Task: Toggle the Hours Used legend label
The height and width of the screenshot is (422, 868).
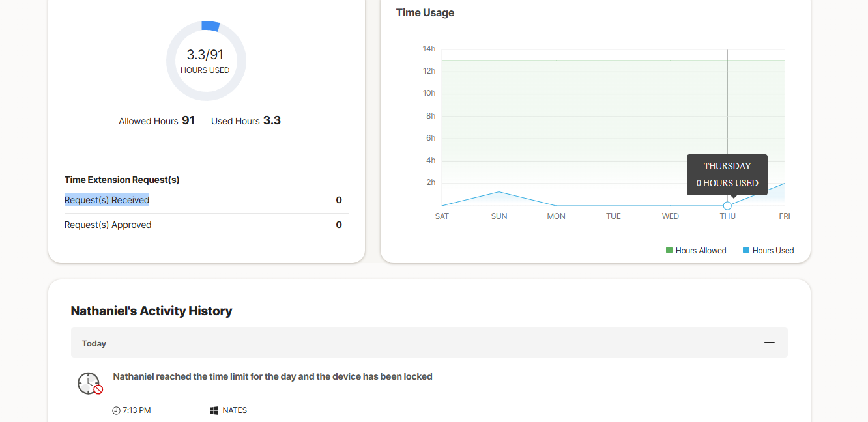Action: coord(773,251)
